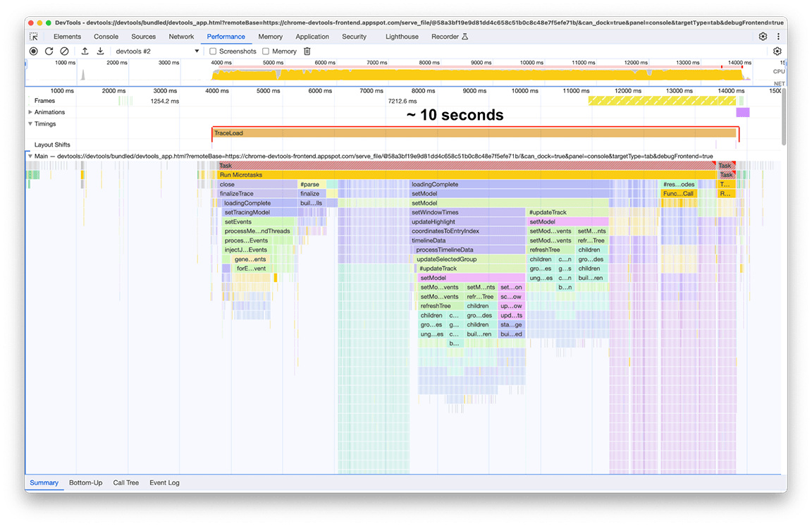This screenshot has width=812, height=526.
Task: Click the record profiling button
Action: coord(33,51)
